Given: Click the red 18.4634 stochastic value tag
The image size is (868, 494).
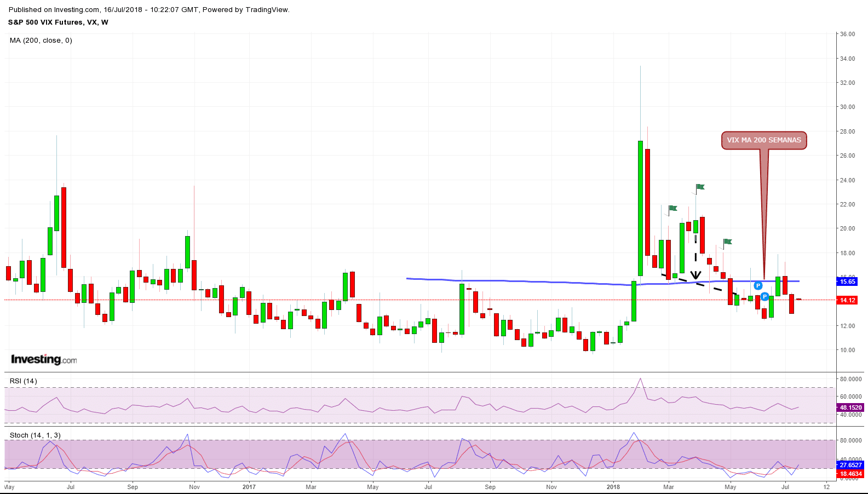Looking at the screenshot, I should (x=850, y=474).
